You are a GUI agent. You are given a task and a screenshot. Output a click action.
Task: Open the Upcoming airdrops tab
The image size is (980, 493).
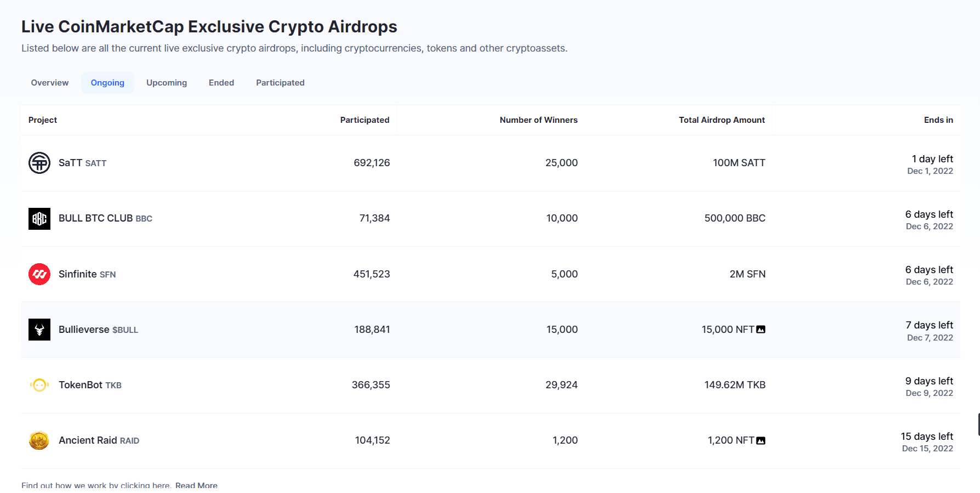[x=167, y=83]
